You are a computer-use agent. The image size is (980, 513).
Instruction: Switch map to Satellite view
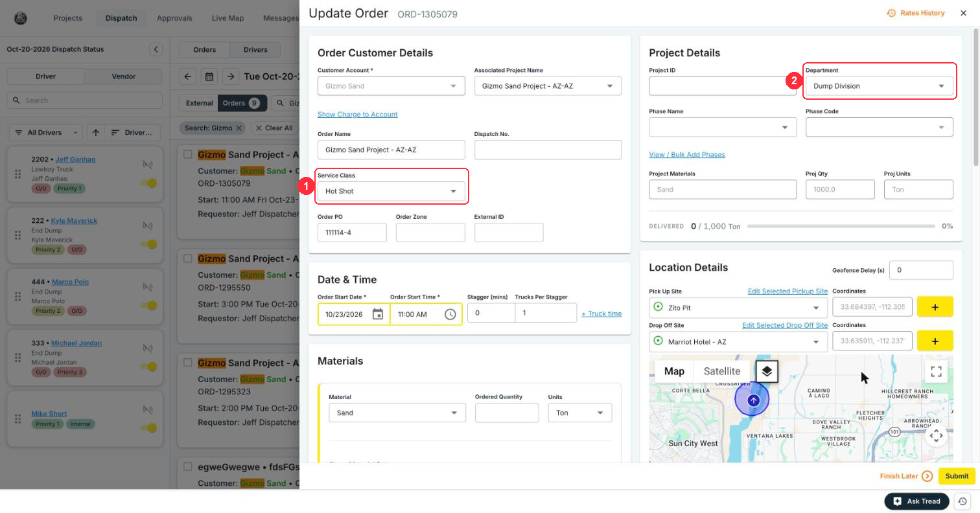(x=722, y=371)
